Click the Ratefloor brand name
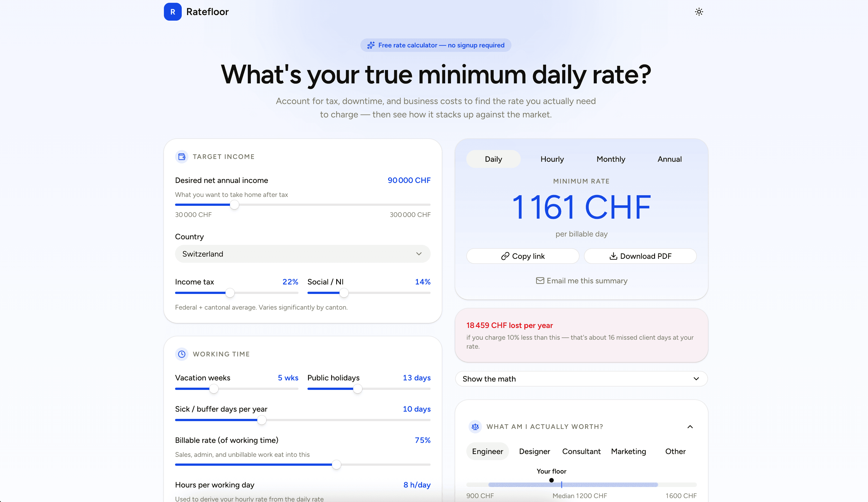This screenshot has width=868, height=502. pos(207,12)
